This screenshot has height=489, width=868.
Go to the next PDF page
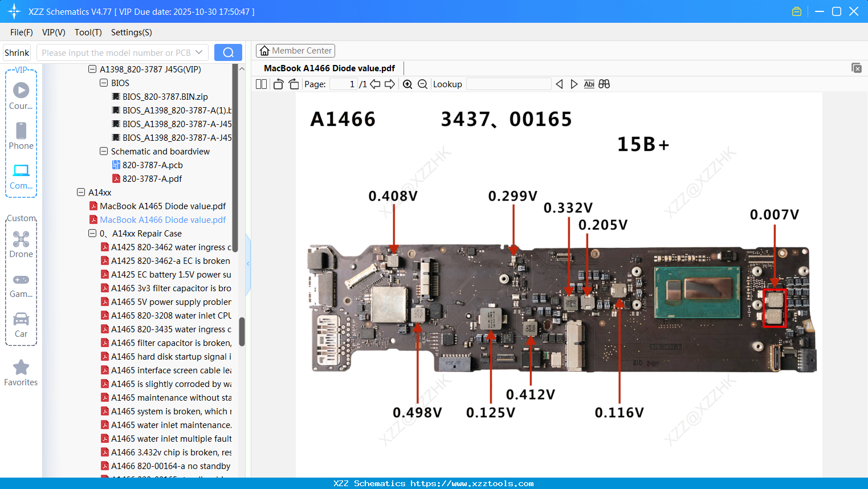click(390, 84)
